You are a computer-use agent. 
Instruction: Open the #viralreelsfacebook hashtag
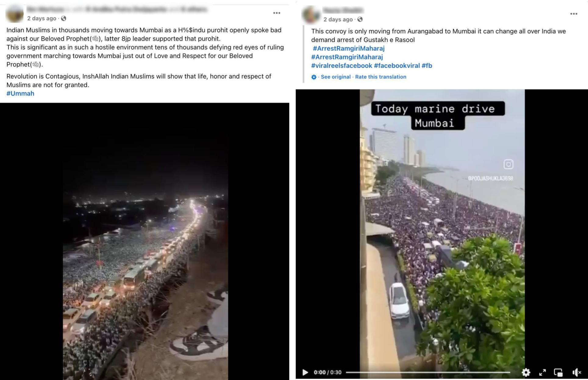341,66
